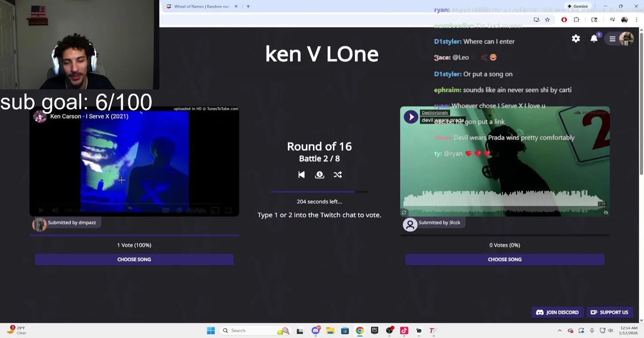Bookmark this page with the star icon
The image size is (644, 338).
pos(547,20)
